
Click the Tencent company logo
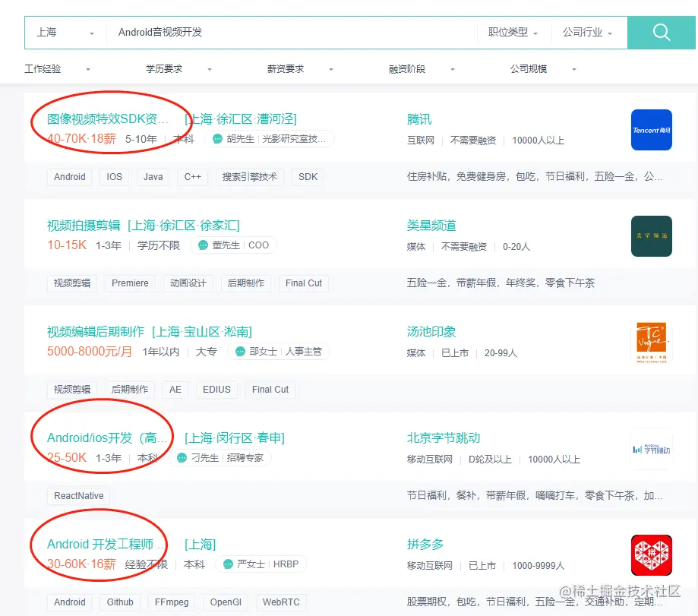coord(651,130)
